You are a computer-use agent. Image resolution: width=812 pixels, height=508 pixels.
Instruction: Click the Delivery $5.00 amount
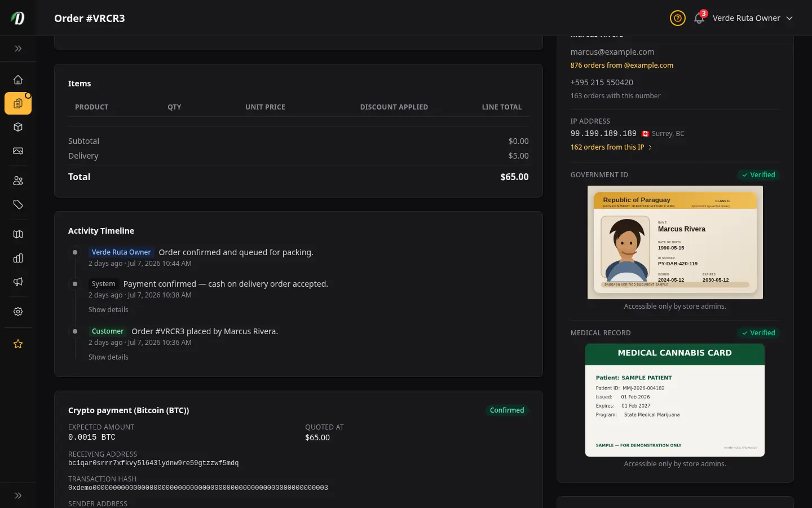click(518, 156)
